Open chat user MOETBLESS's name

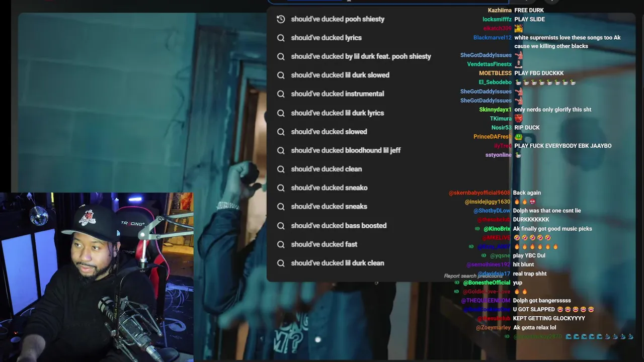[495, 73]
